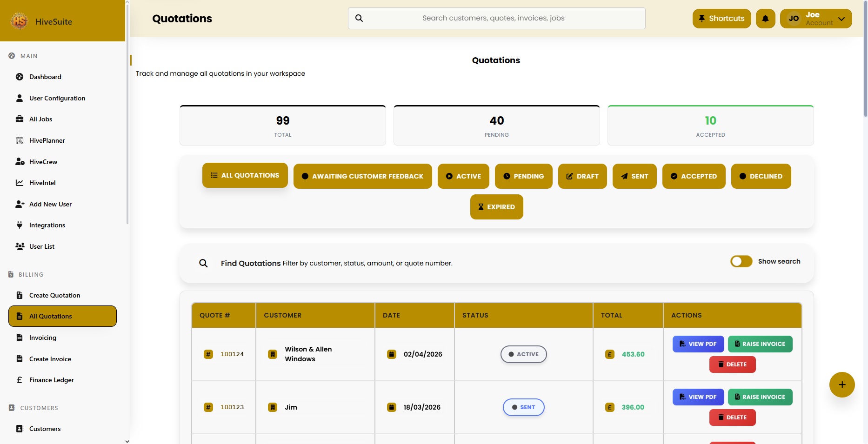Click the SENT status pill for quote 100123
The height and width of the screenshot is (444, 868).
click(523, 407)
